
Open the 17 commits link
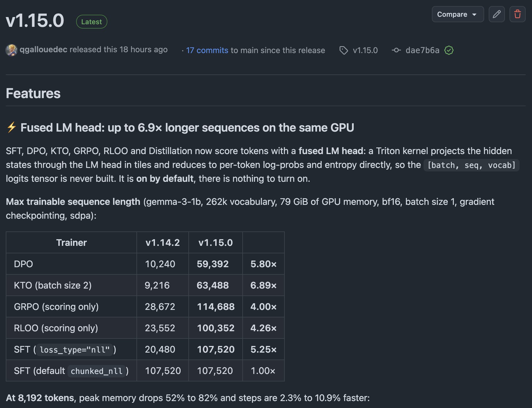coord(207,50)
